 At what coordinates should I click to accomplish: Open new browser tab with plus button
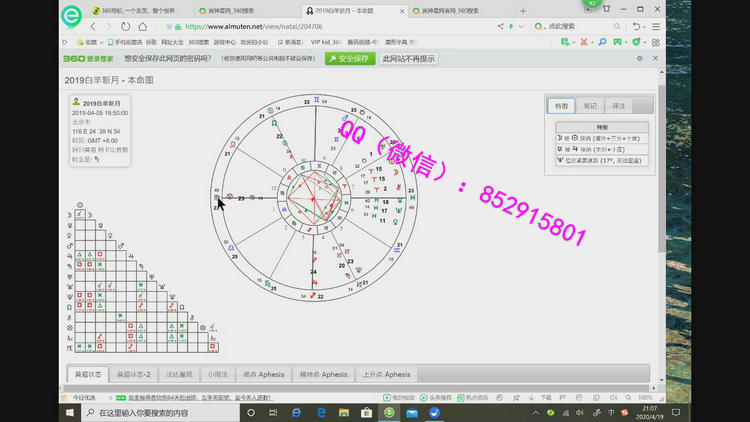click(523, 11)
